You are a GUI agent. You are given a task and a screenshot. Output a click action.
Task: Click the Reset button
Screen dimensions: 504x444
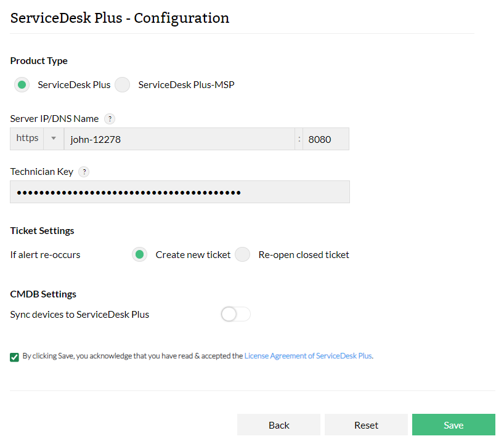[366, 425]
